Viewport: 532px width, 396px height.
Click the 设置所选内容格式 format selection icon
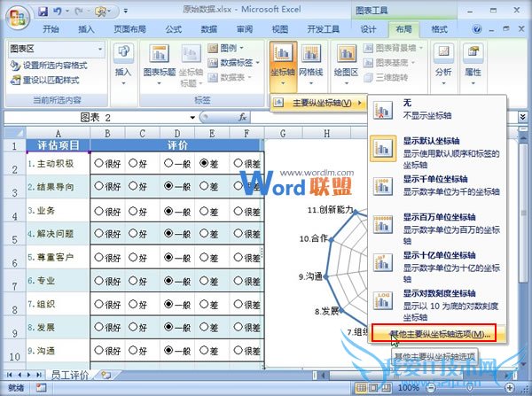click(x=15, y=65)
